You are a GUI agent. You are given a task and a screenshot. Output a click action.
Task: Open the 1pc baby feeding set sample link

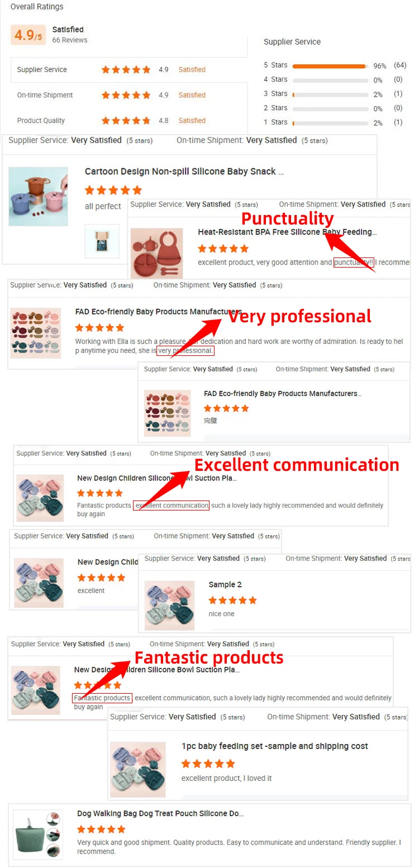275,746
